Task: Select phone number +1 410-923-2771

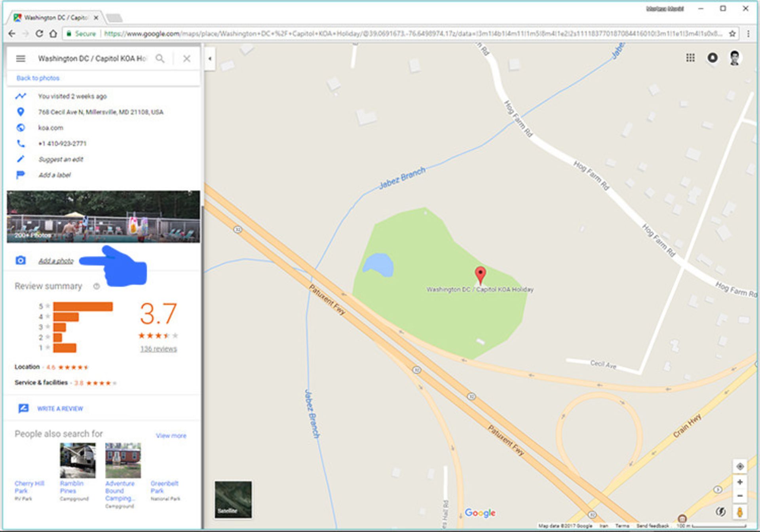Action: pos(62,143)
